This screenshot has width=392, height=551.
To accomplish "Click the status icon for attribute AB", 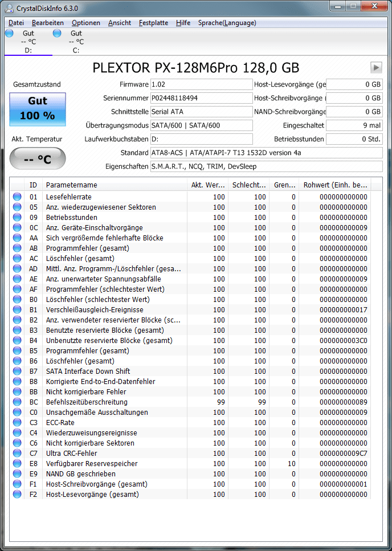I will (x=17, y=248).
